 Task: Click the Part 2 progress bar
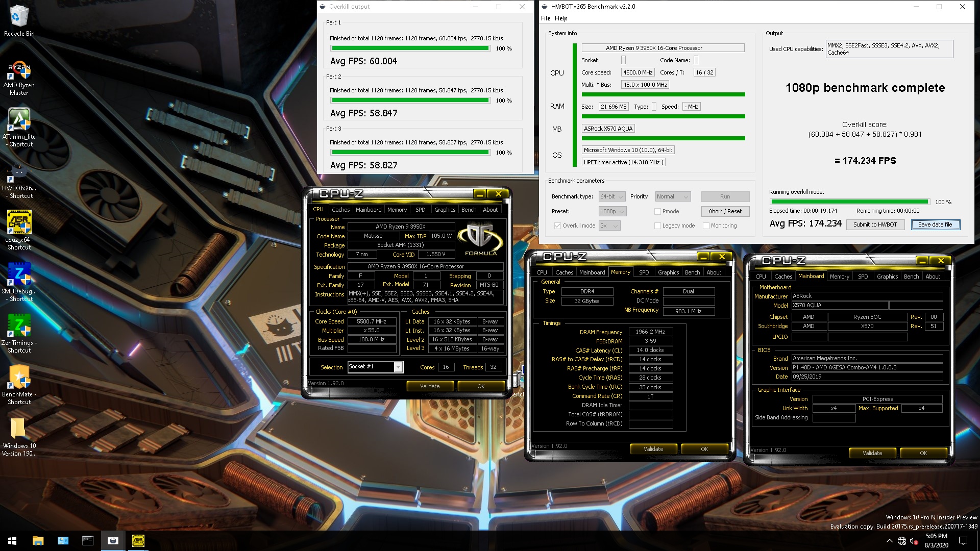(410, 101)
